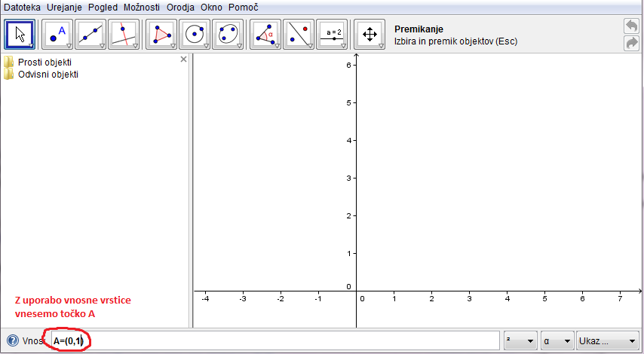Select the Reflect about line tool
Screen dimensions: 644x354
pos(298,34)
